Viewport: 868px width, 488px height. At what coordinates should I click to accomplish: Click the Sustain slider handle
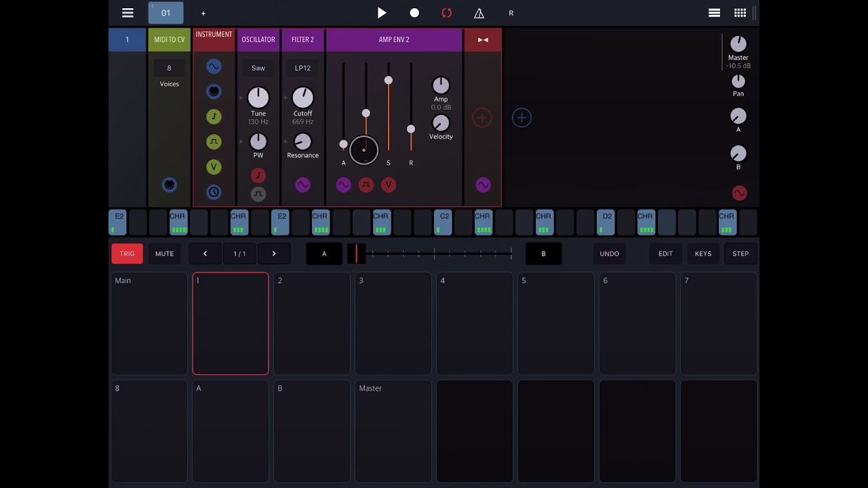(388, 80)
